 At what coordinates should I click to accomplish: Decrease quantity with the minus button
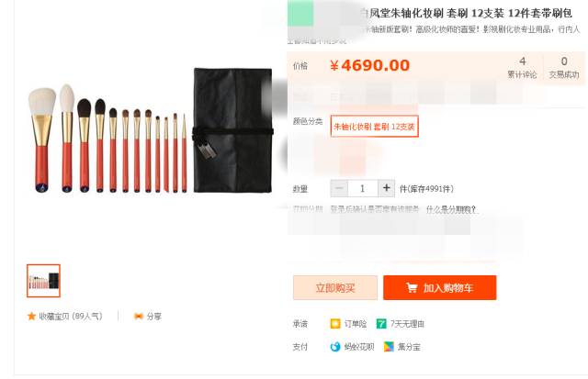coord(339,188)
